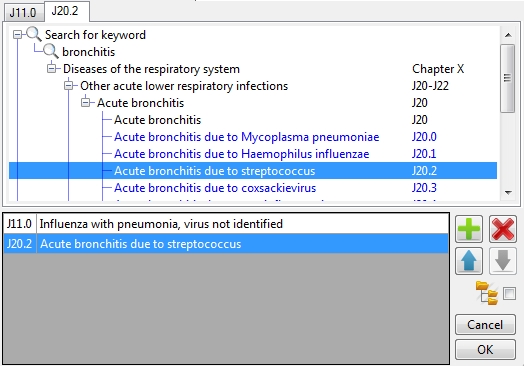Collapse the Acute bronchitis J20 group
524x366 pixels.
click(x=86, y=103)
